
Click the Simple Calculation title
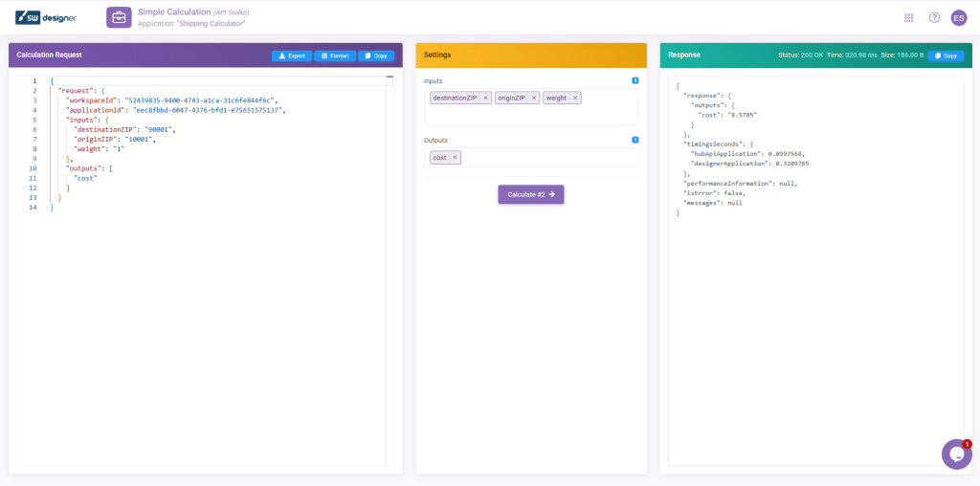point(174,11)
